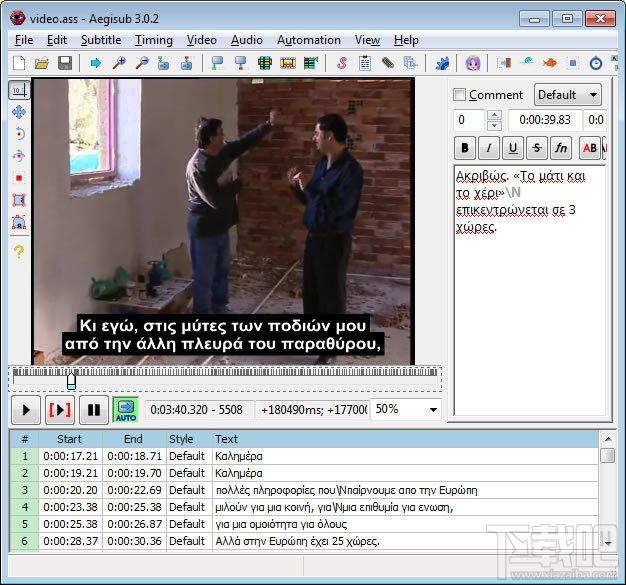This screenshot has width=626, height=585.
Task: Open the Automation scripts manager icon
Action: (x=442, y=63)
